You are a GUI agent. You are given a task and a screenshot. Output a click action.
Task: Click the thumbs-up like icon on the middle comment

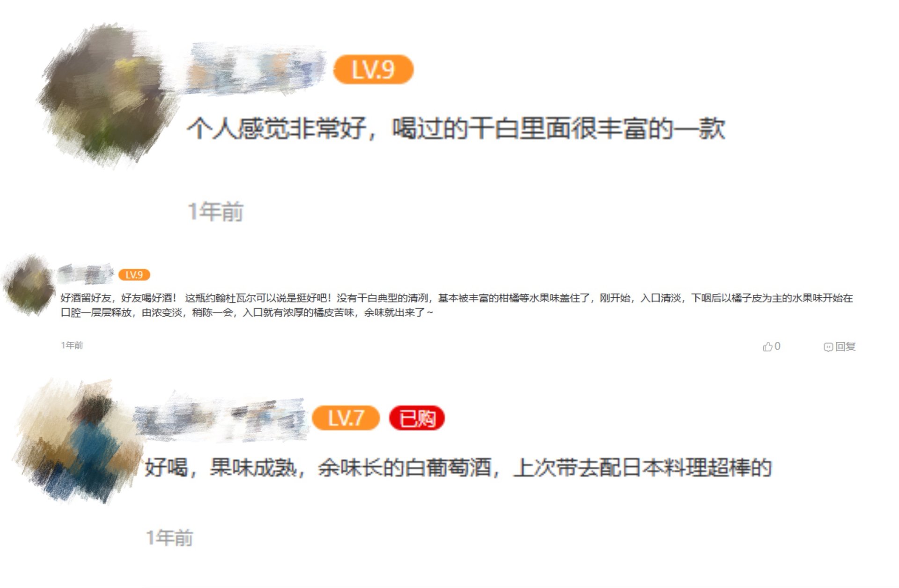(767, 346)
